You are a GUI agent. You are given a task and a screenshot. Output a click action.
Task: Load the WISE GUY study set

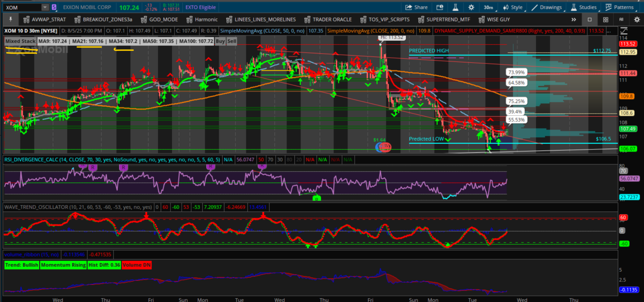click(494, 20)
